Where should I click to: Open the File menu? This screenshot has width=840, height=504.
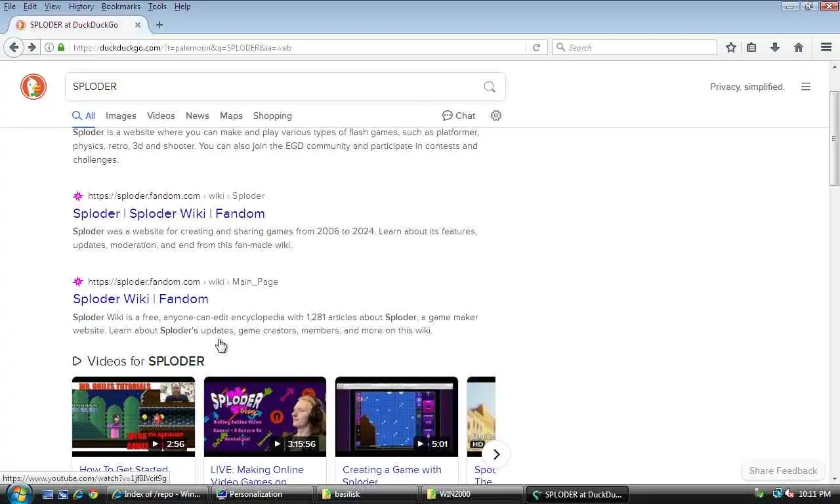pos(9,7)
